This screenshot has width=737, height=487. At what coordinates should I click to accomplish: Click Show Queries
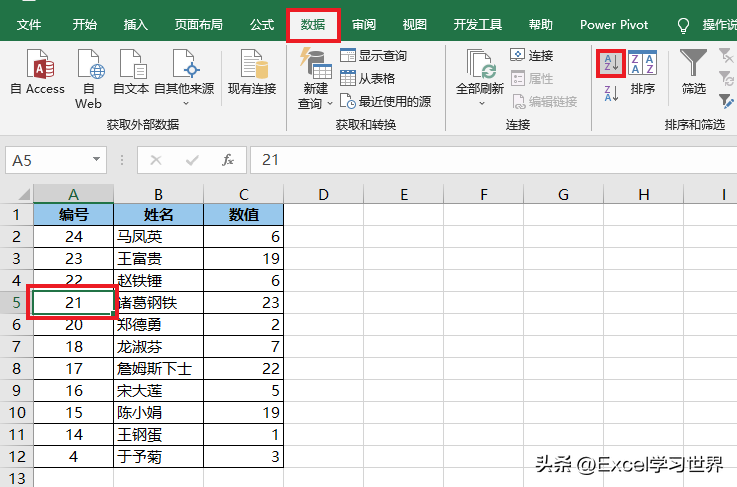click(374, 55)
